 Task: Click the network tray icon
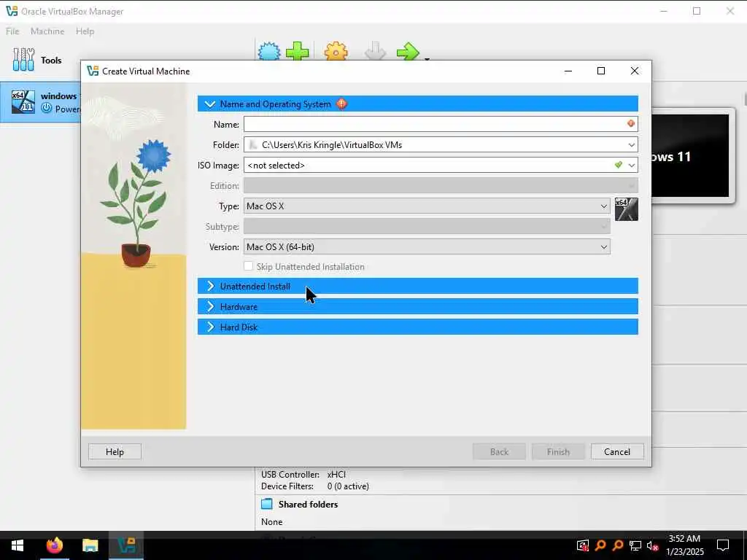tap(635, 545)
